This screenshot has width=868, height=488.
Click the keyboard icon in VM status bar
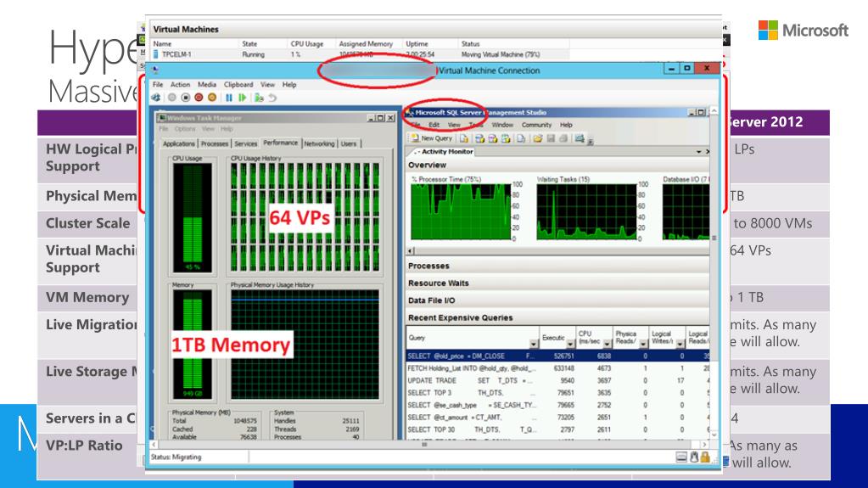click(681, 457)
